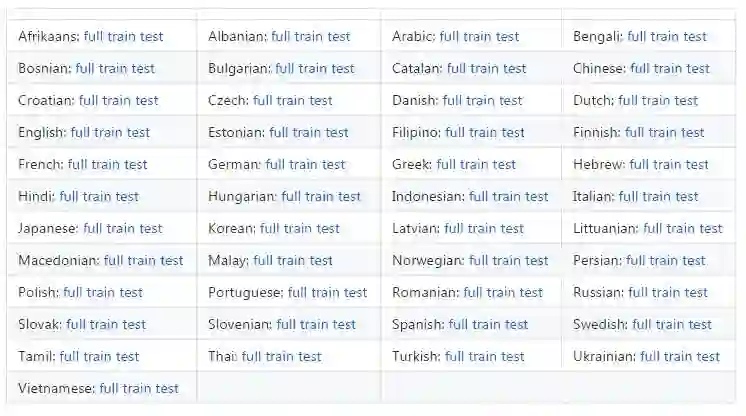Screen dimensions: 746x416
Task: Open the Estonian train link
Action: (x=309, y=133)
